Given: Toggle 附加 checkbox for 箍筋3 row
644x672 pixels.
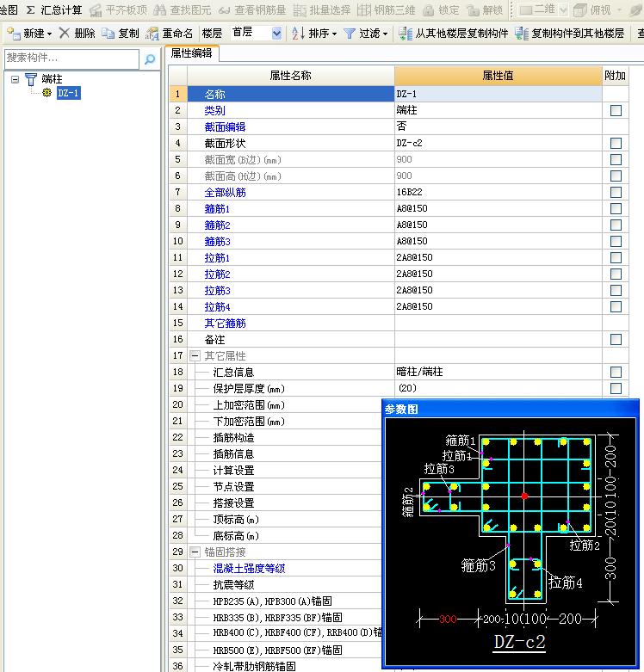Looking at the screenshot, I should 616,241.
